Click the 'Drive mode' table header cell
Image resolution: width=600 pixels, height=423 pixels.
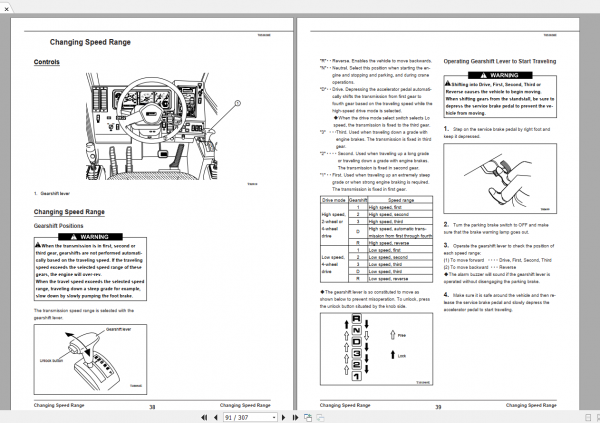(x=334, y=200)
